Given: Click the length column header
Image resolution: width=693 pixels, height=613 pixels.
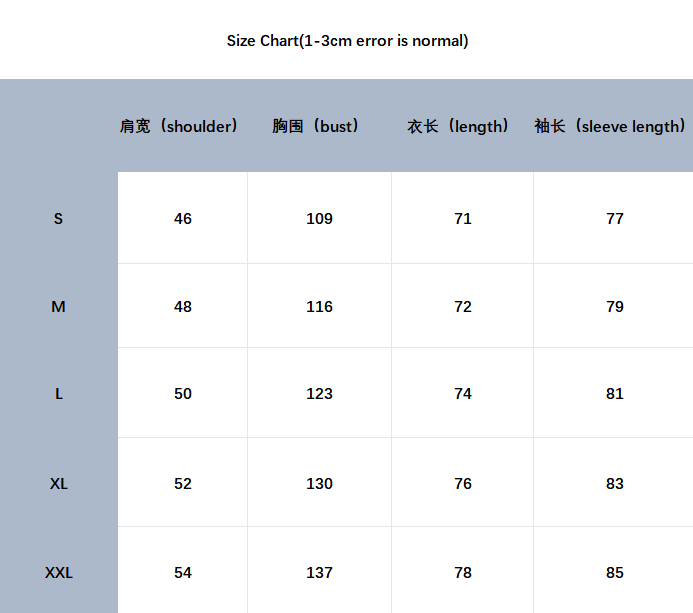Looking at the screenshot, I should pos(459,126).
